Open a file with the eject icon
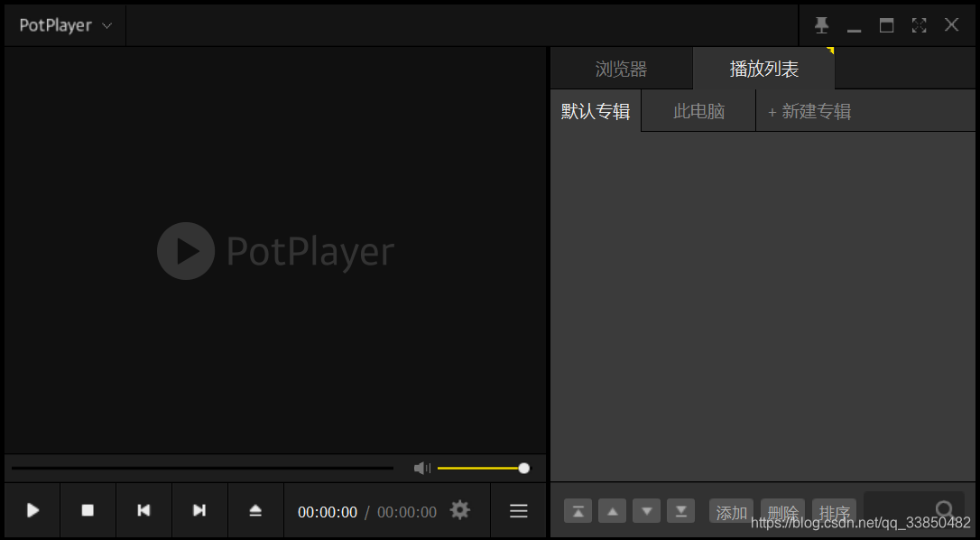Screen dimensions: 980x540 pyautogui.click(x=255, y=510)
